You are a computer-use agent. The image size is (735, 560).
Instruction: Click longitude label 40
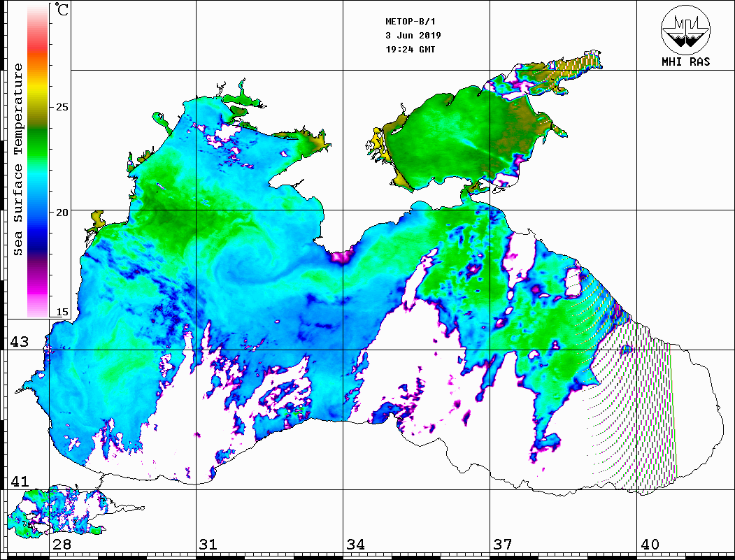pos(649,544)
